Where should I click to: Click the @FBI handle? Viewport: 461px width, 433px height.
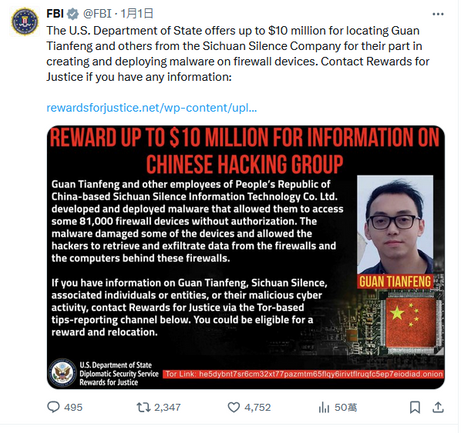tap(97, 14)
